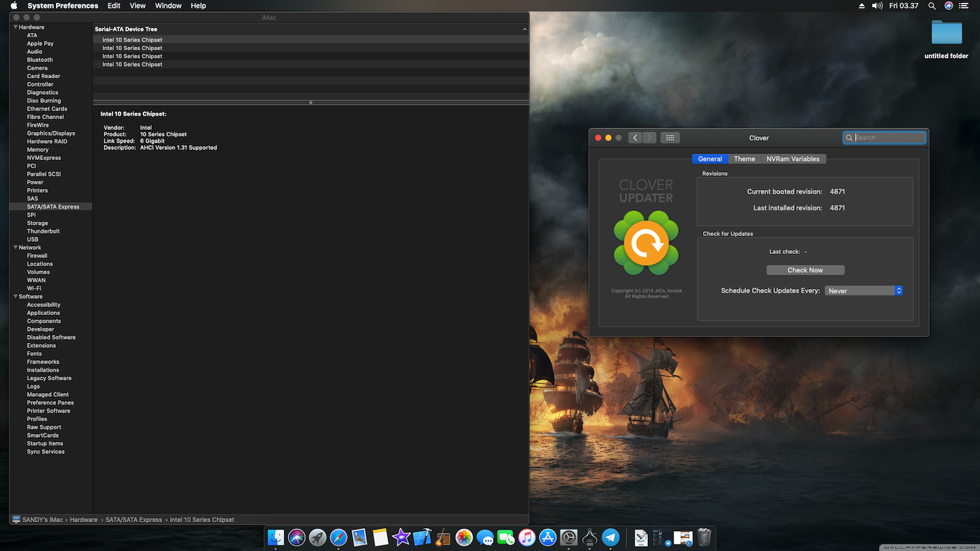
Task: Launch FaceTime from the Dock
Action: [x=507, y=537]
